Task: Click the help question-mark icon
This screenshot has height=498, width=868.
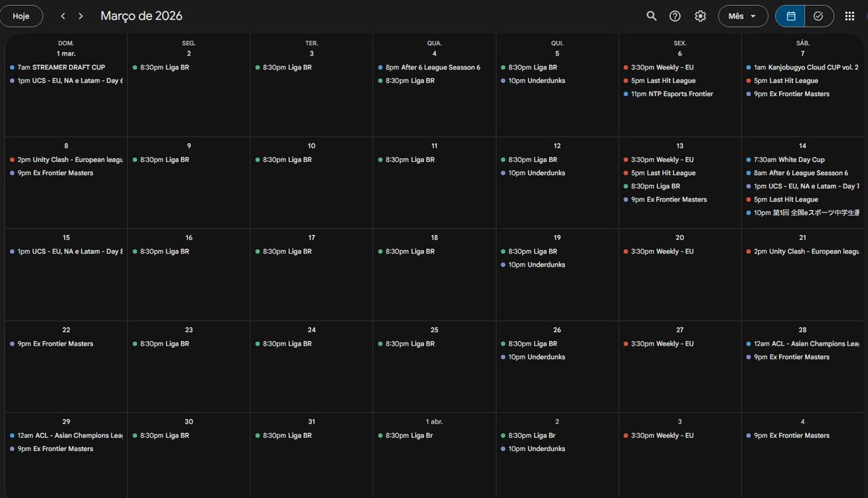Action: (x=675, y=14)
